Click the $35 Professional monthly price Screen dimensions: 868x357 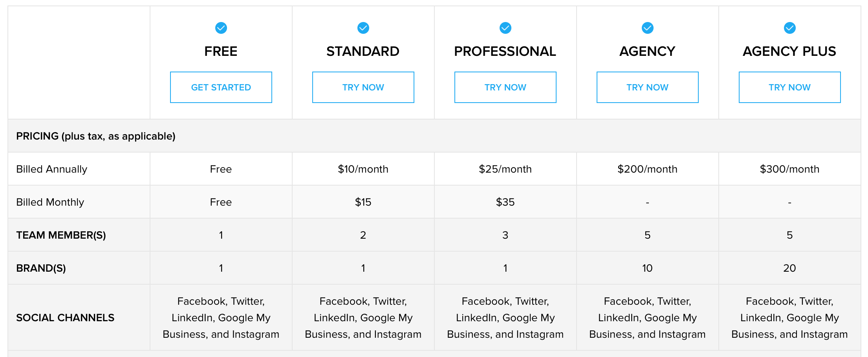coord(505,202)
